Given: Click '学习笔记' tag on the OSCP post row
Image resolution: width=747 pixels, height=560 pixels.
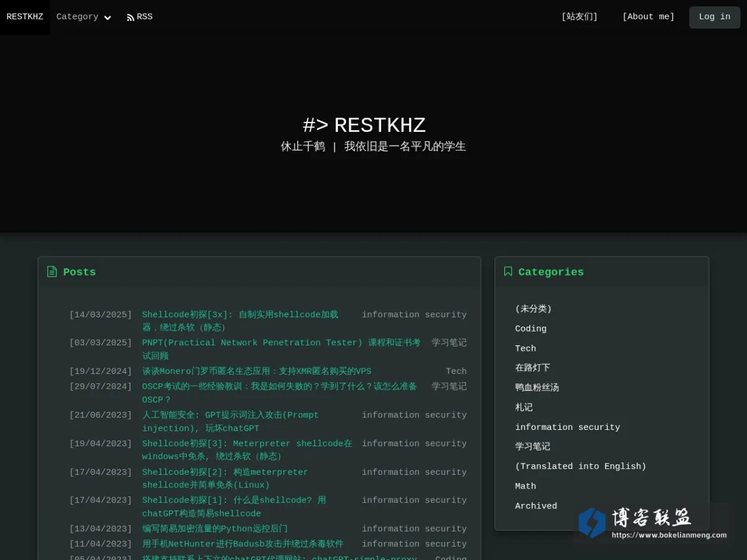Looking at the screenshot, I should click(449, 386).
